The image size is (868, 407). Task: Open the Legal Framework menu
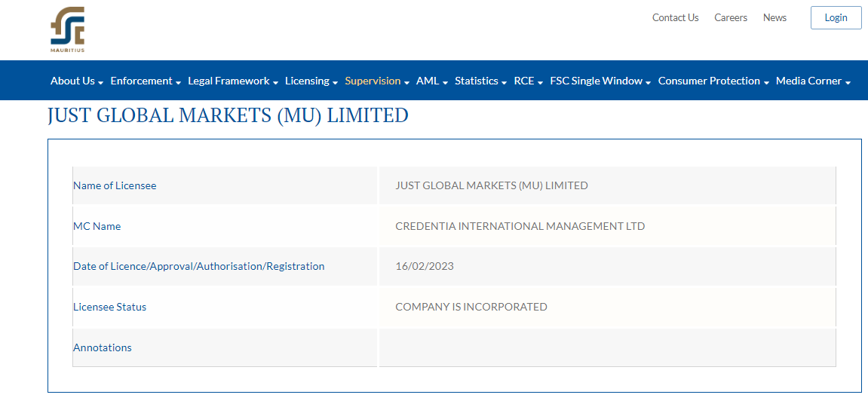pos(229,81)
